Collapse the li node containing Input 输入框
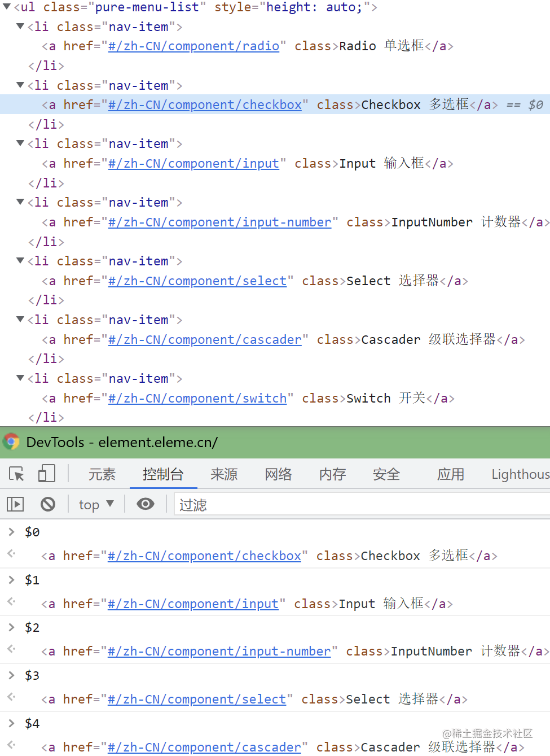 click(x=20, y=143)
